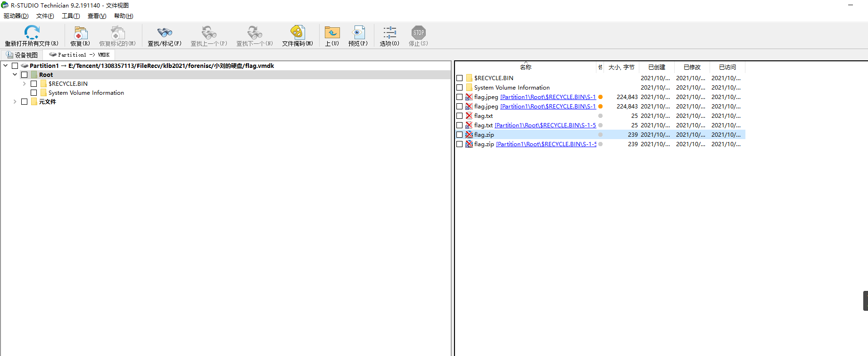Viewport: 868px width, 356px height.
Task: Tick the Partition1 checkbox in the tree
Action: (15, 66)
